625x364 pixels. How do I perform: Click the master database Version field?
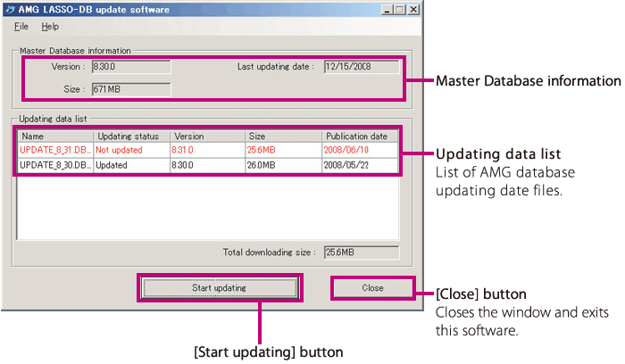130,66
